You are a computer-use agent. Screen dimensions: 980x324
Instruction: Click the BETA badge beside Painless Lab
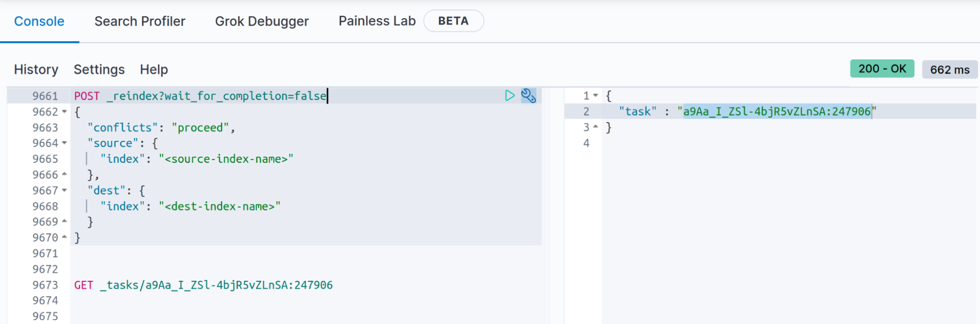pyautogui.click(x=453, y=21)
